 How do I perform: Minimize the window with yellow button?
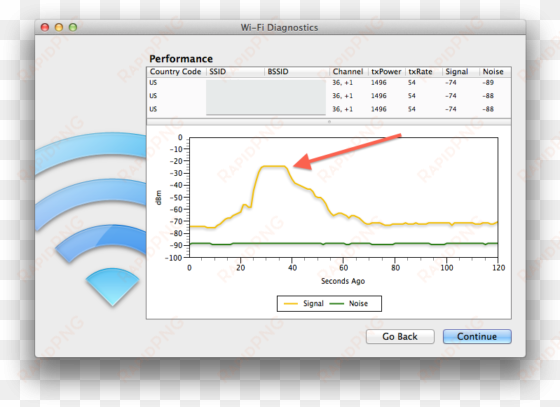click(x=59, y=27)
